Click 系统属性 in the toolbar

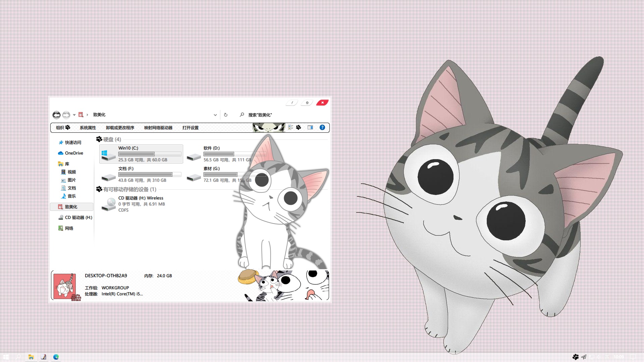click(x=88, y=128)
